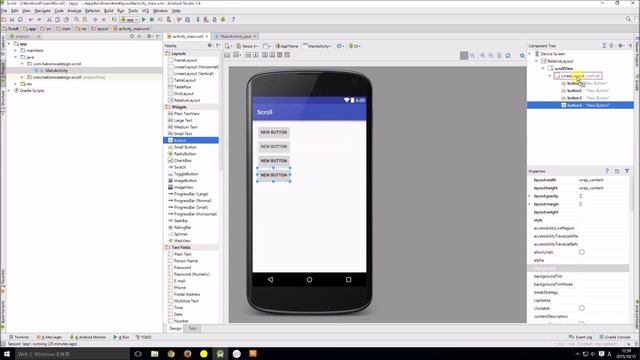
Task: Click the SDK Manager green down-arrow icon
Action: (223, 20)
